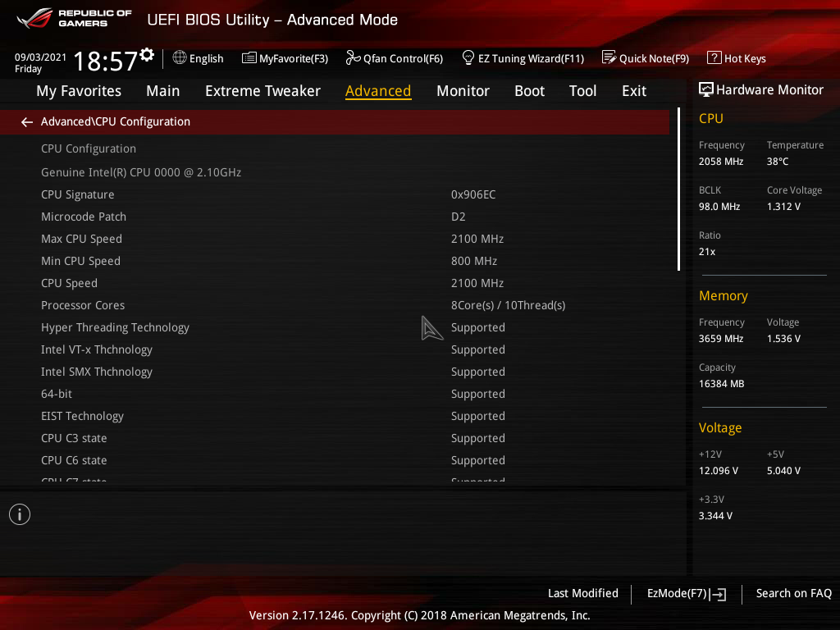Switch to EzMode(F7)
Viewport: 840px width, 630px height.
pyautogui.click(x=677, y=594)
